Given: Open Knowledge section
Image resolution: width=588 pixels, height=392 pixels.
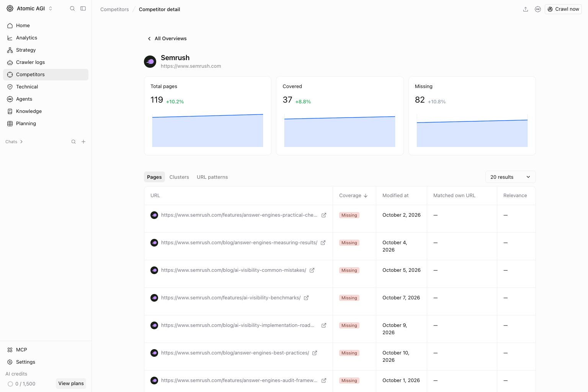Looking at the screenshot, I should coord(46,111).
